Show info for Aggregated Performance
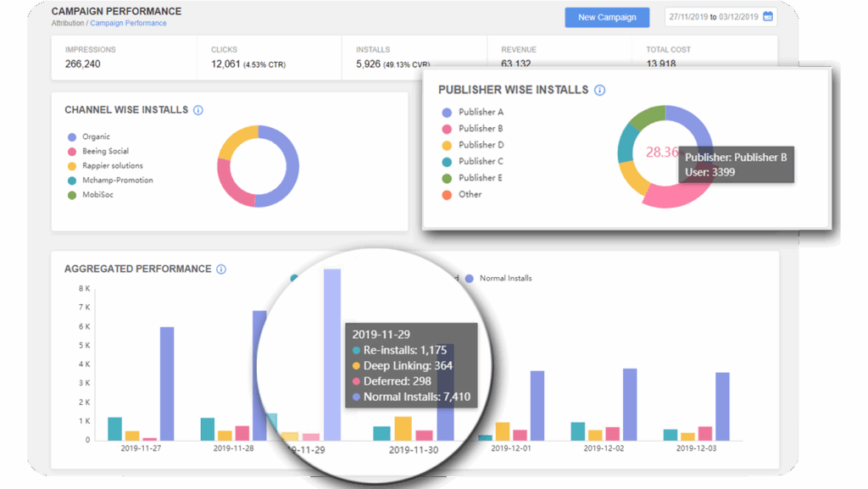 point(221,270)
